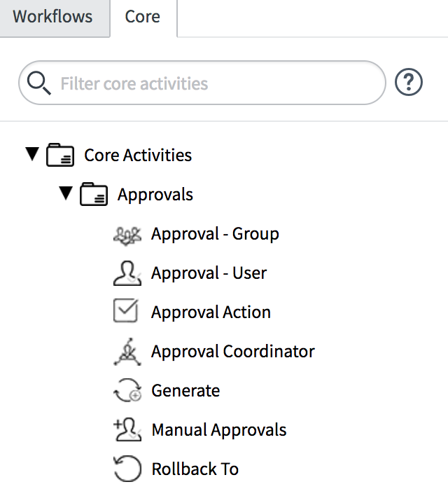Click the Approval - User person icon
Screen dimensions: 448x489
click(x=127, y=273)
